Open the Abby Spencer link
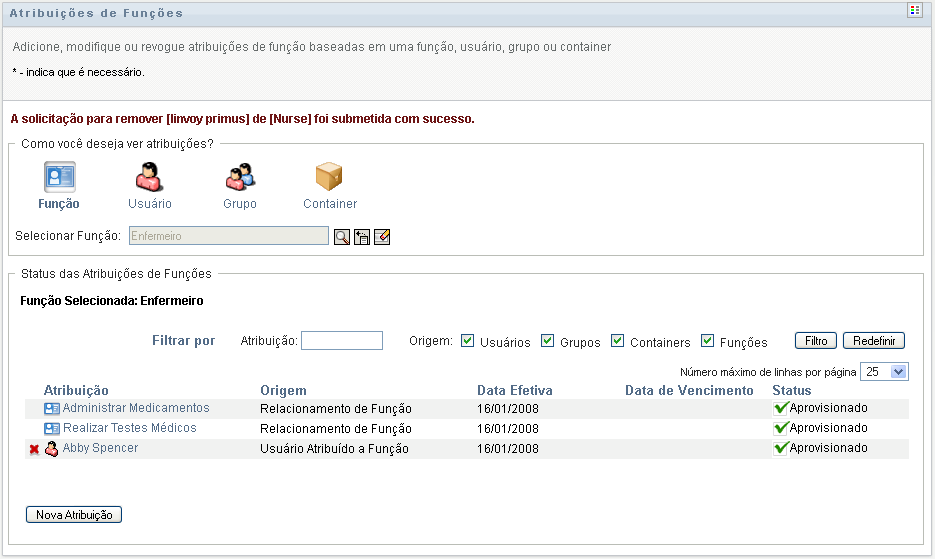Screen dimensions: 935x559 pyautogui.click(x=100, y=447)
